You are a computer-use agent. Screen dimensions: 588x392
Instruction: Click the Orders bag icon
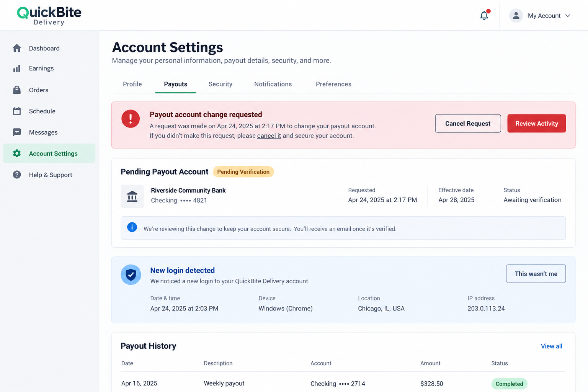17,90
